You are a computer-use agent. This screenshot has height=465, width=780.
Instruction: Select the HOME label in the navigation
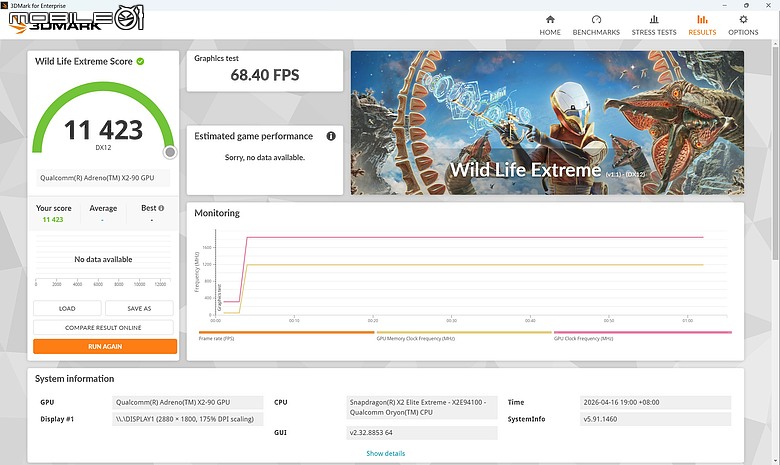[550, 32]
